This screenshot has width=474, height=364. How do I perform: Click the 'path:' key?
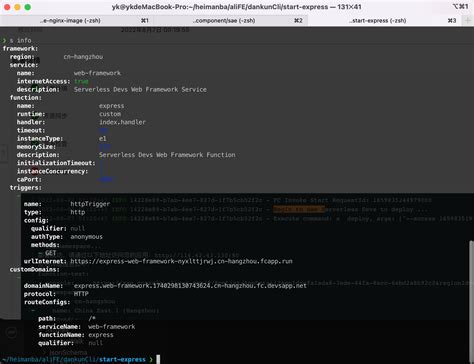(x=47, y=318)
